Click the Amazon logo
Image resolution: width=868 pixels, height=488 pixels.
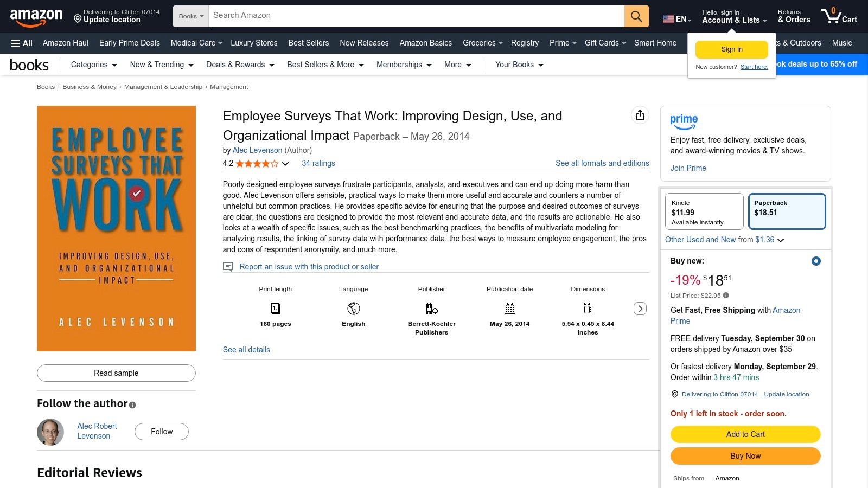tap(36, 16)
